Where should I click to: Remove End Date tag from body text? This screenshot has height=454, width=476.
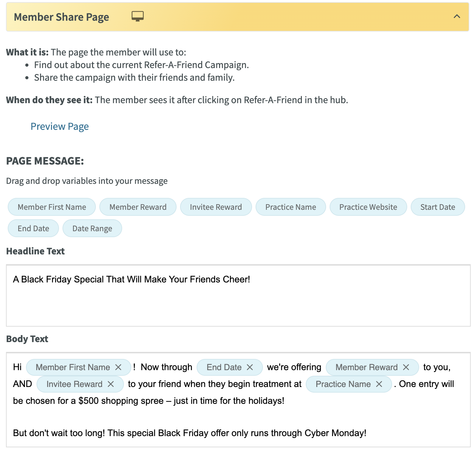tap(250, 367)
